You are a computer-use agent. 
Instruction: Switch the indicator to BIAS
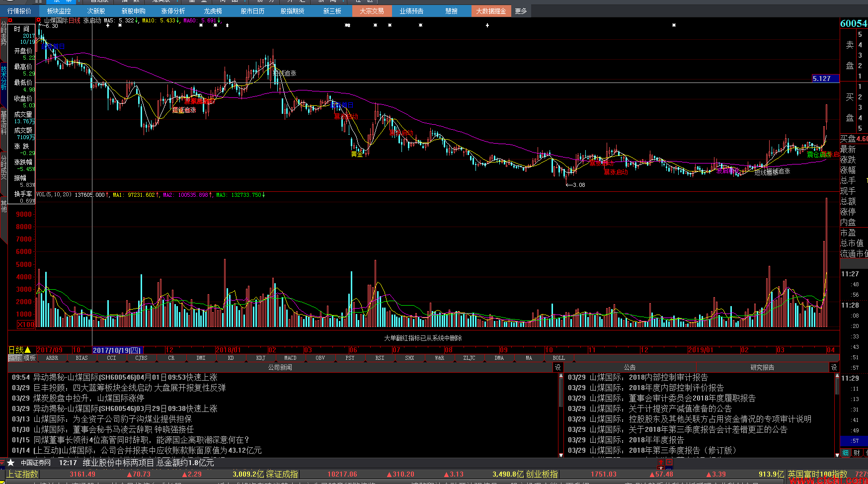click(x=82, y=358)
